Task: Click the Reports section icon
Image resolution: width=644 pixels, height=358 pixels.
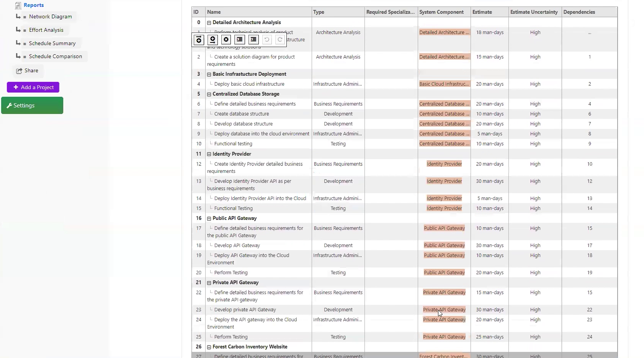Action: 18,5
